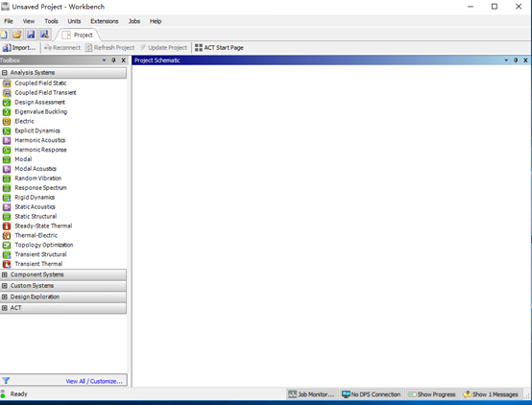Open the Extensions menu
The width and height of the screenshot is (532, 405).
click(x=104, y=21)
